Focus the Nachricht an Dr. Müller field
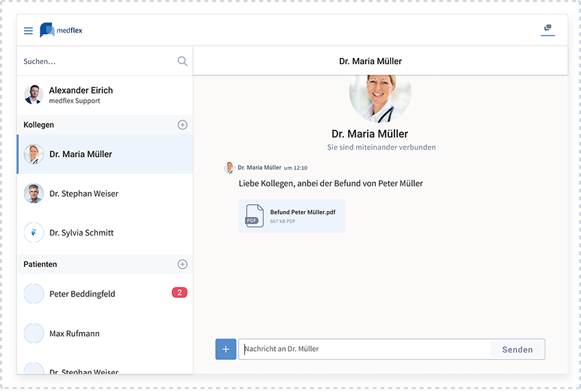The height and width of the screenshot is (392, 581). [364, 349]
